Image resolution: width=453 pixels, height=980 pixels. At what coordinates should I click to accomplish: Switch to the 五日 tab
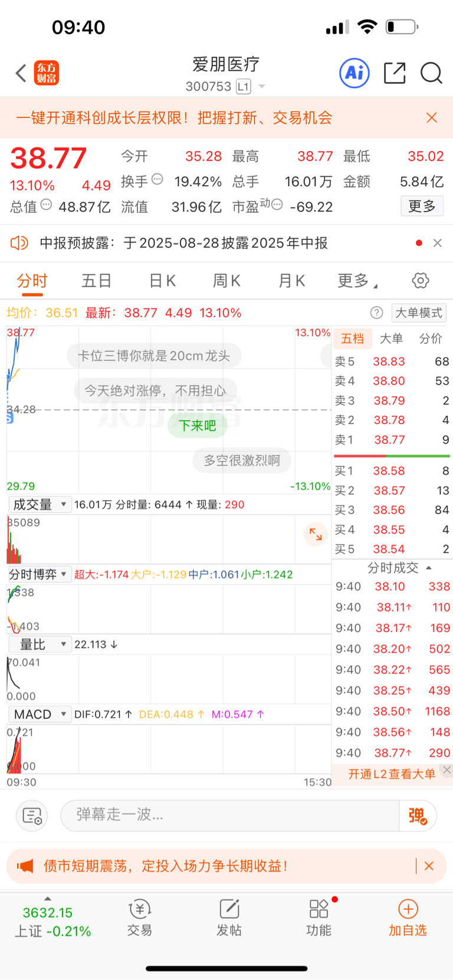(97, 281)
